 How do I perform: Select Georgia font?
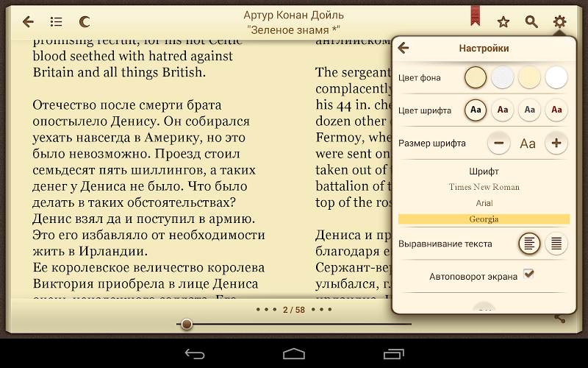pyautogui.click(x=484, y=219)
